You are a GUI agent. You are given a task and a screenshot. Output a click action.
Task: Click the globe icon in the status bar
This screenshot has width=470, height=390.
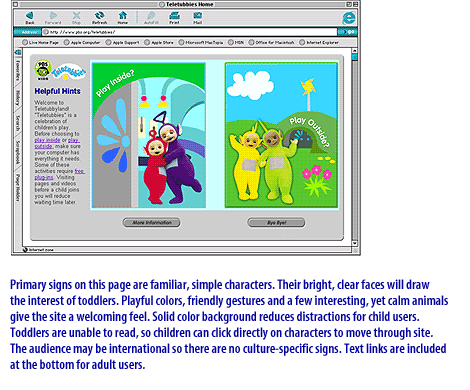[x=25, y=250]
